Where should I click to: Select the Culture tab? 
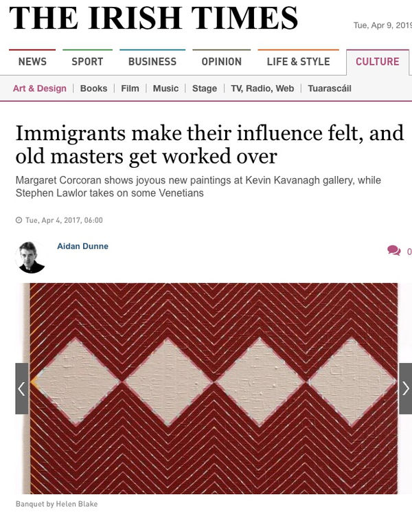(x=378, y=61)
